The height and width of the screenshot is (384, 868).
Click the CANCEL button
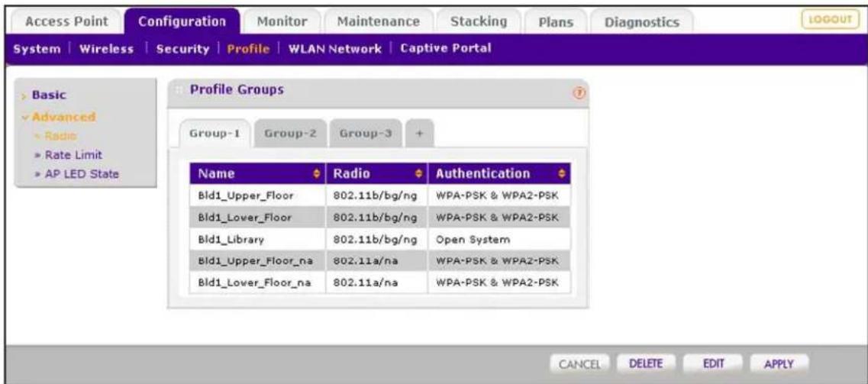click(579, 364)
